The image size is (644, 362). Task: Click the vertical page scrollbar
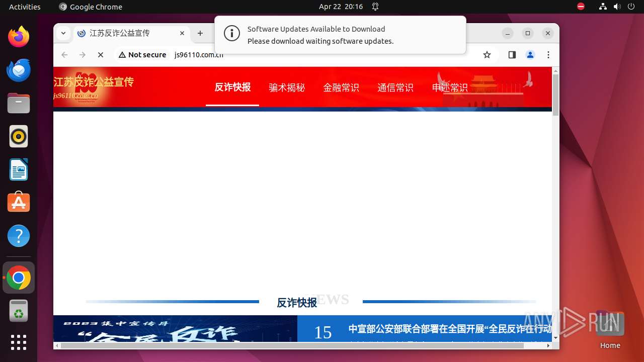pyautogui.click(x=555, y=95)
